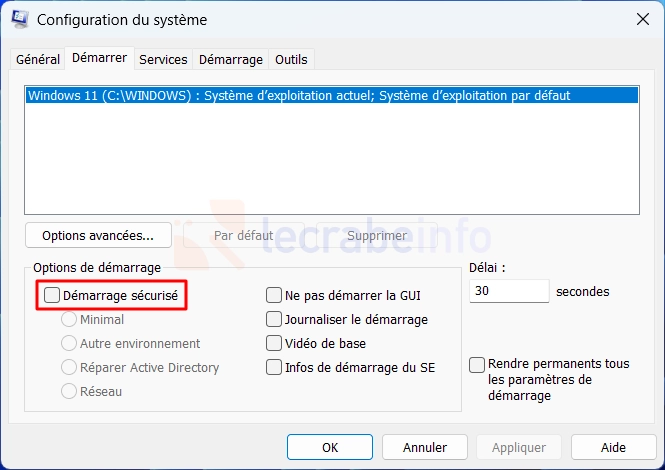Open the Services tab
Screen dimensions: 665x470
[163, 59]
